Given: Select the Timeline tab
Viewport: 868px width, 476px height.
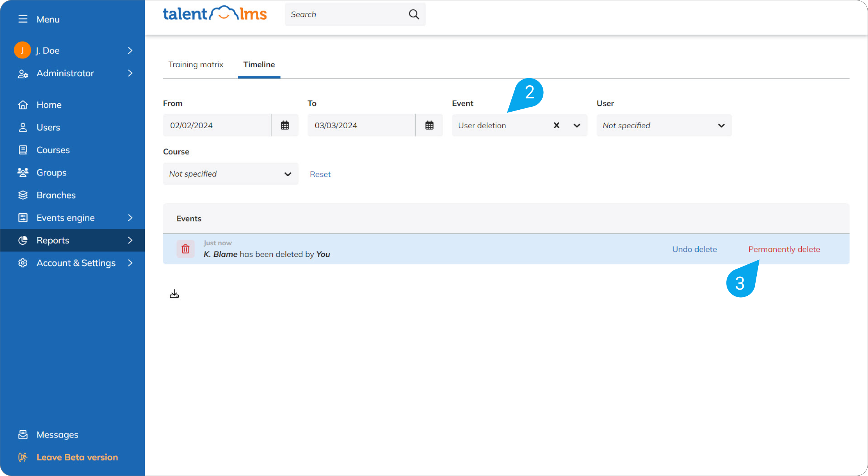Looking at the screenshot, I should click(259, 64).
